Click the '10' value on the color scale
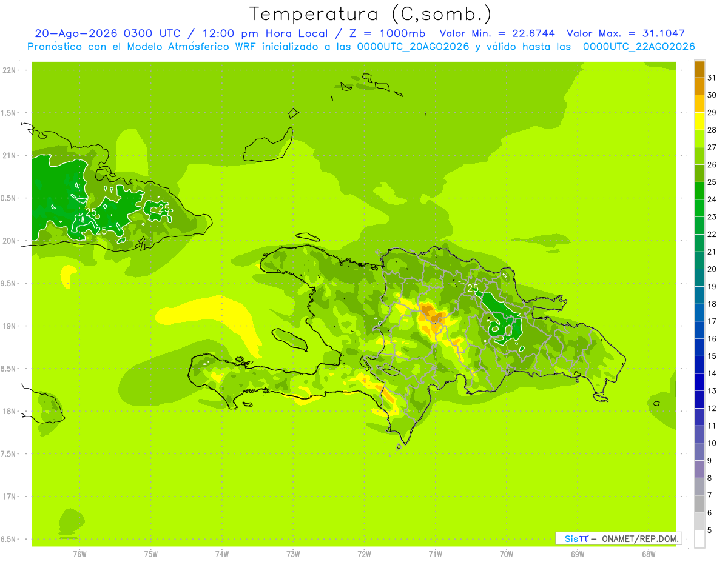 [712, 443]
